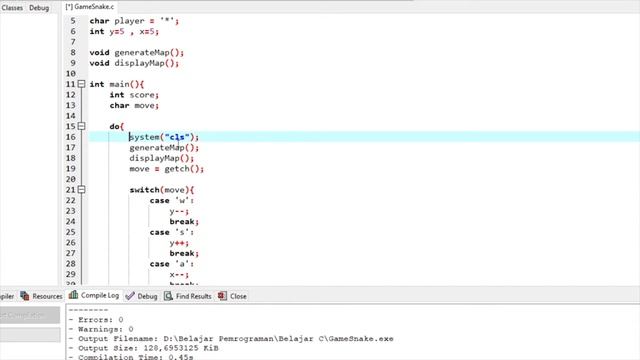Click the 'int main(){' line

[x=117, y=84]
